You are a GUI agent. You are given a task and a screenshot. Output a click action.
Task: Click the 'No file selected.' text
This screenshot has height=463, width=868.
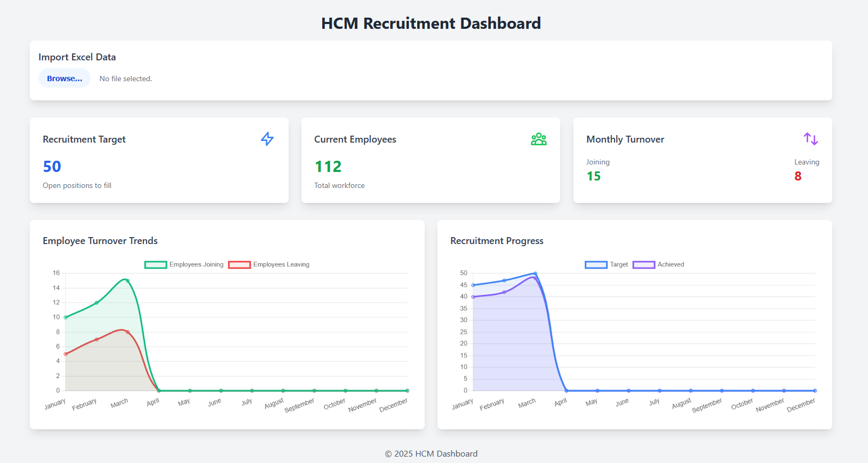[126, 79]
